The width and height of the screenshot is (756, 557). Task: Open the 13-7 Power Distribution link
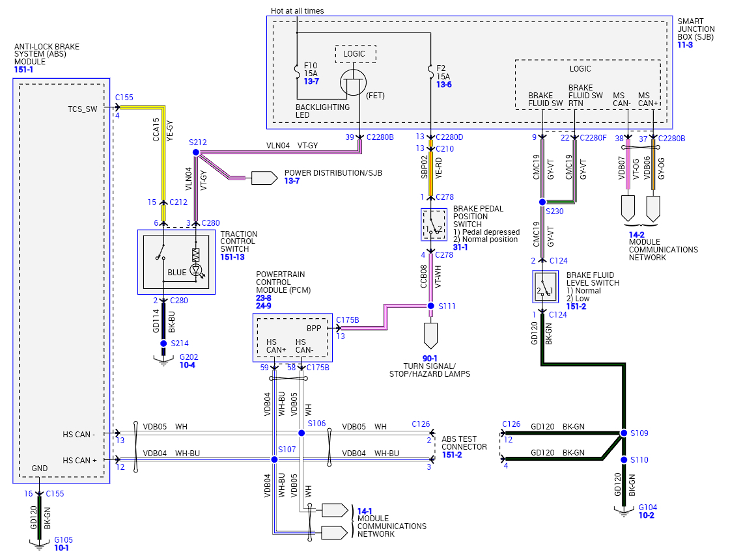point(292,181)
